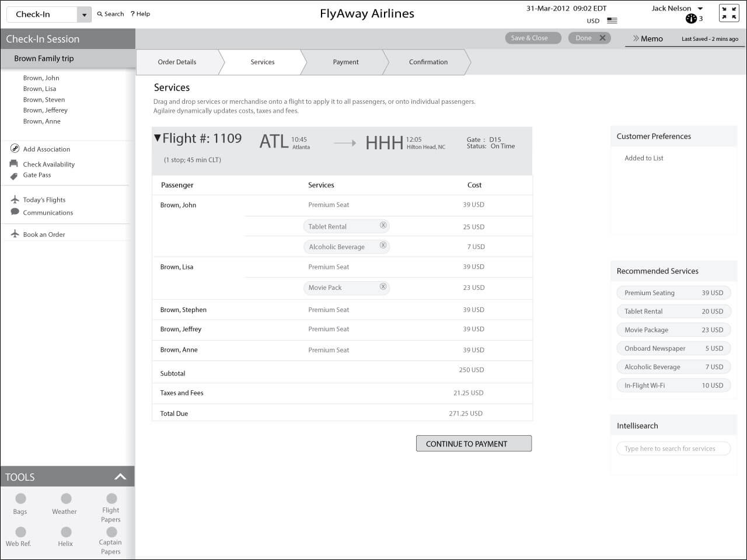The height and width of the screenshot is (560, 747).
Task: Remove Alcoholic Beverage from John Brown
Action: [x=383, y=246]
